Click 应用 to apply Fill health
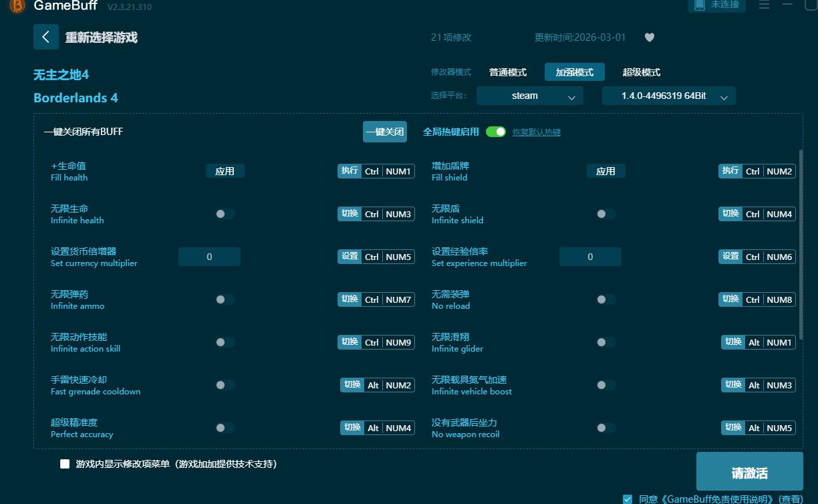 [225, 170]
